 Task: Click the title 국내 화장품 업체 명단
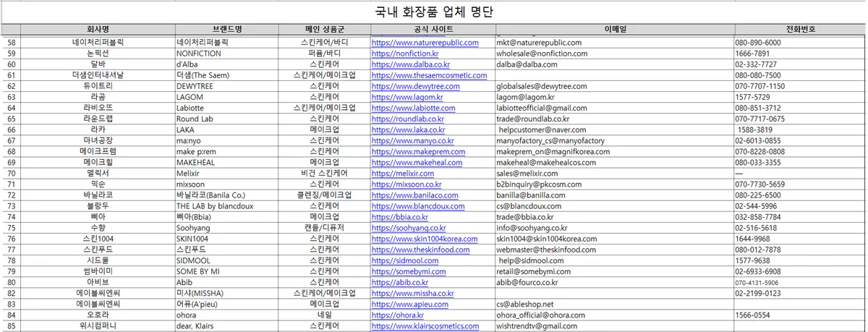[434, 12]
